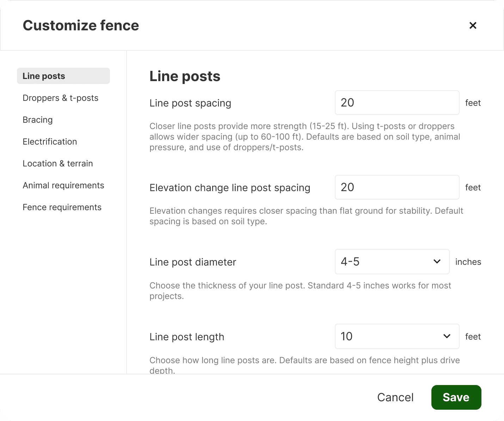The image size is (504, 421).
Task: Click Cancel to discard changes
Action: tap(395, 397)
